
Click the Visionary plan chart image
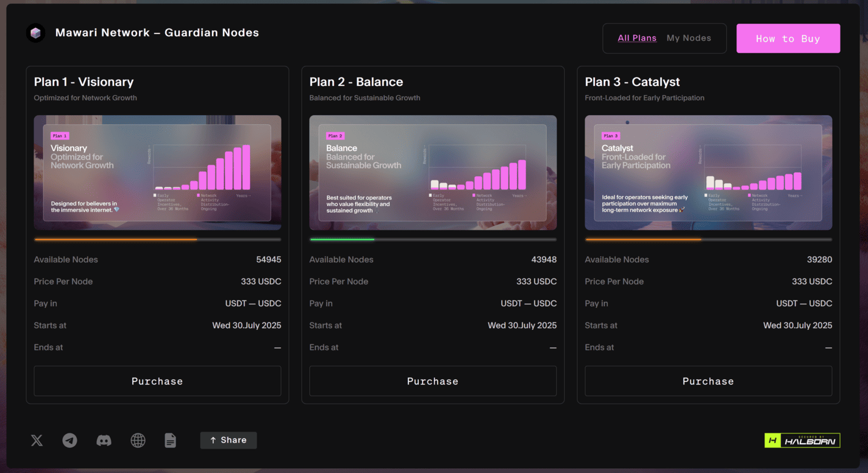(157, 172)
